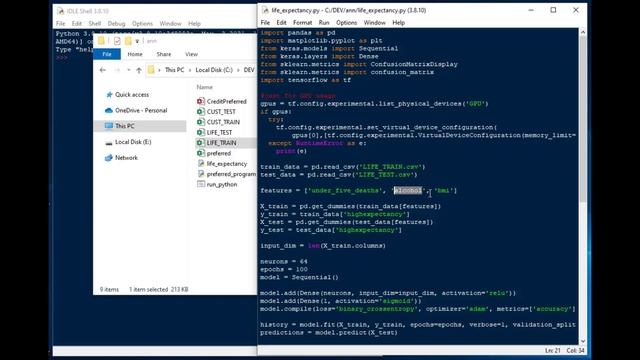Open the File menu in IDLE Shell window
The image size is (640, 360).
[60, 24]
